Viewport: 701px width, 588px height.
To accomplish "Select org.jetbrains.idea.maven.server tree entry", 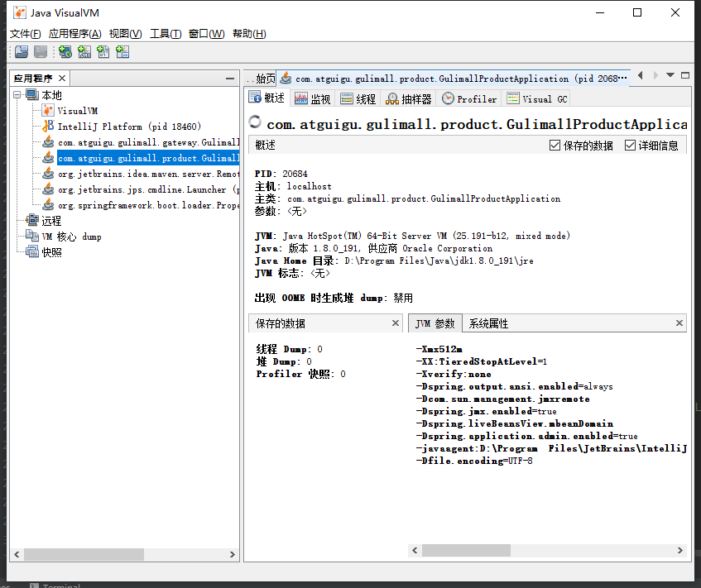I will (148, 174).
